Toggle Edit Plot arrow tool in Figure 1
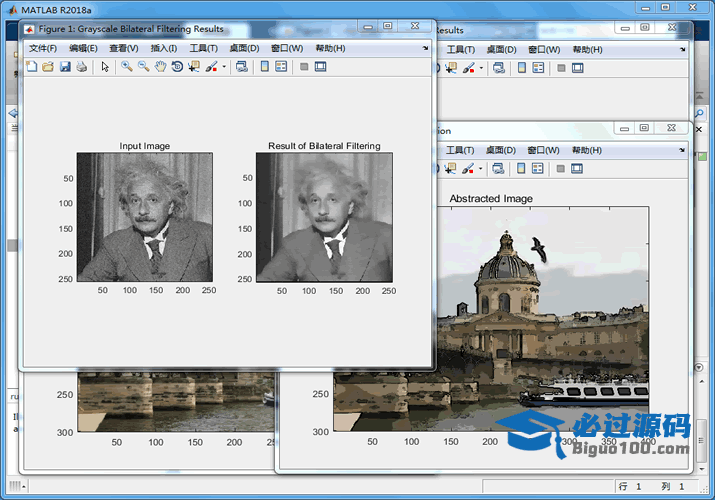The width and height of the screenshot is (715, 500). point(105,67)
